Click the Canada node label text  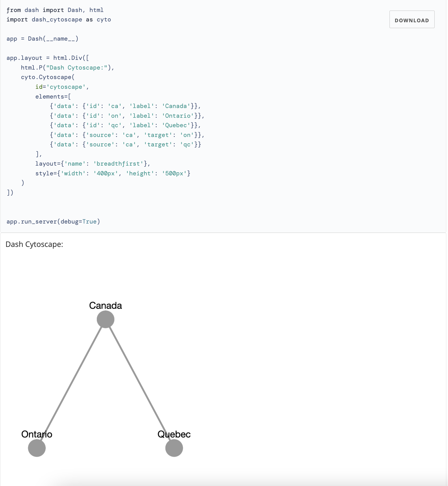tap(105, 305)
